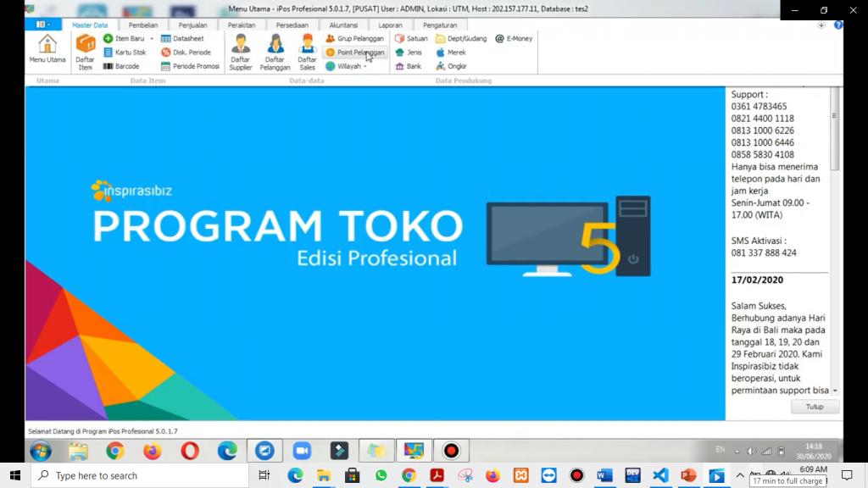Switch to the Persediaan tab
The width and height of the screenshot is (868, 488).
tap(292, 25)
